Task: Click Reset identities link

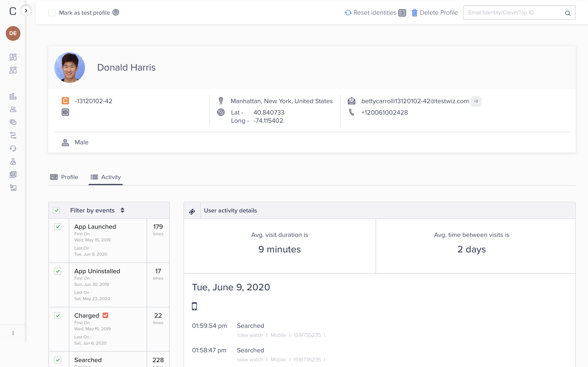Action: click(x=374, y=13)
